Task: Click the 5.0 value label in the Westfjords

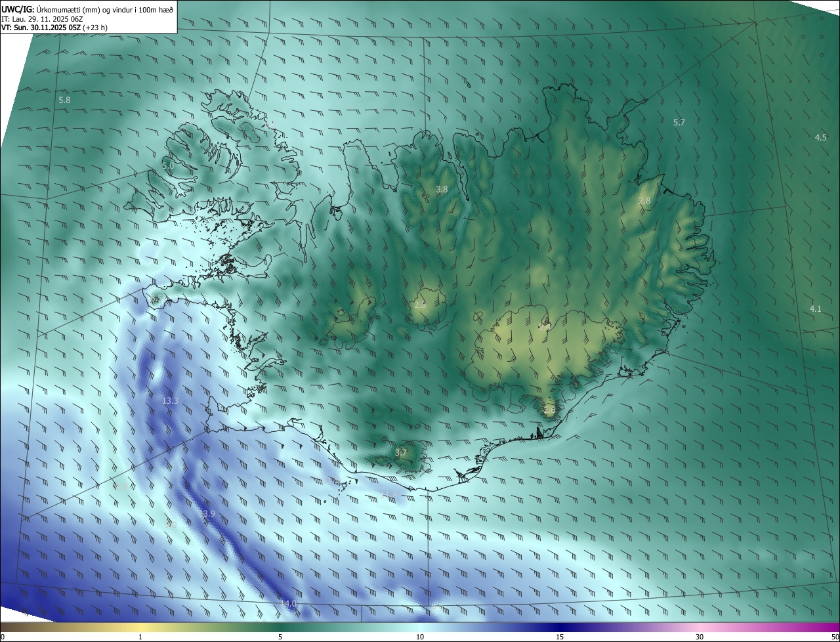Action: tap(168, 166)
